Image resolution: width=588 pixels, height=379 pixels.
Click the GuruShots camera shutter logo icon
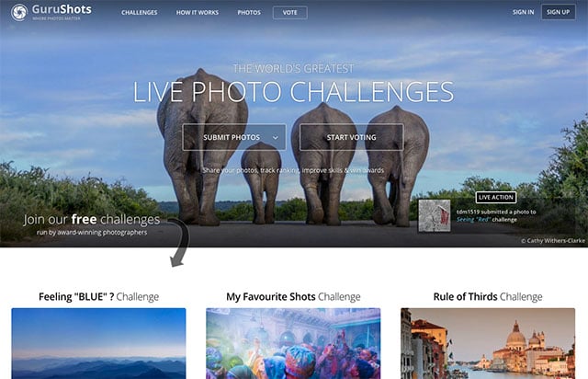coord(18,12)
